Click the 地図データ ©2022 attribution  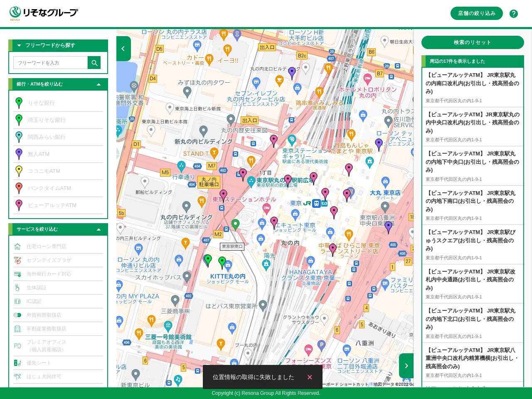point(393,384)
